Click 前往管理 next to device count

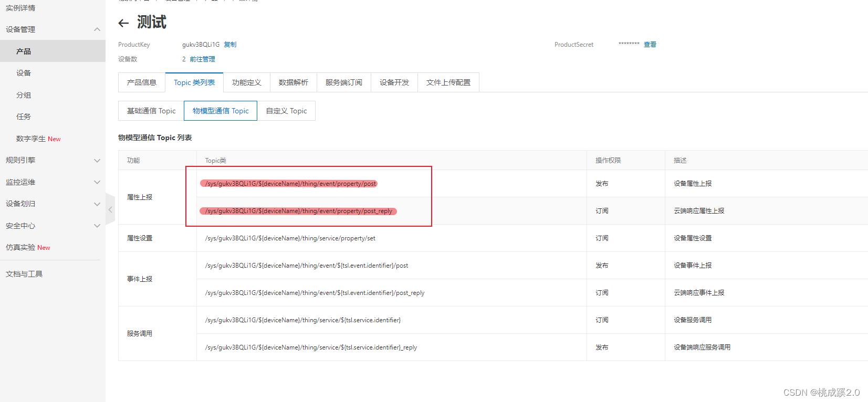click(202, 59)
